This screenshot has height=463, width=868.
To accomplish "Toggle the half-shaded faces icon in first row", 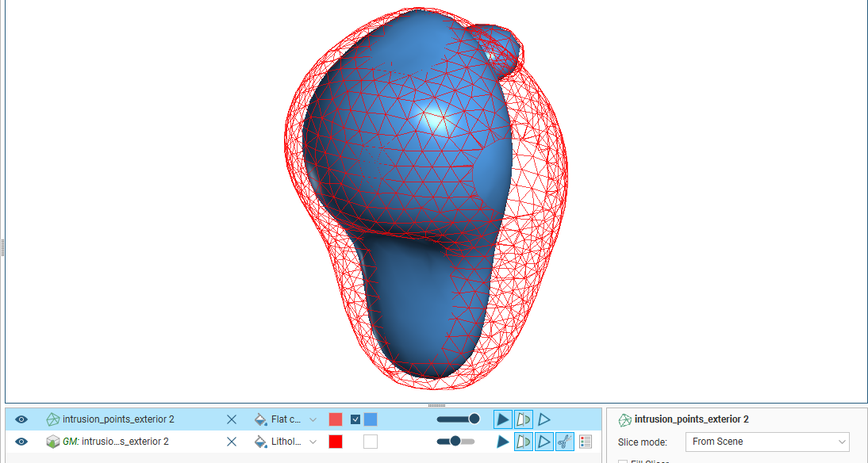I will pos(524,419).
